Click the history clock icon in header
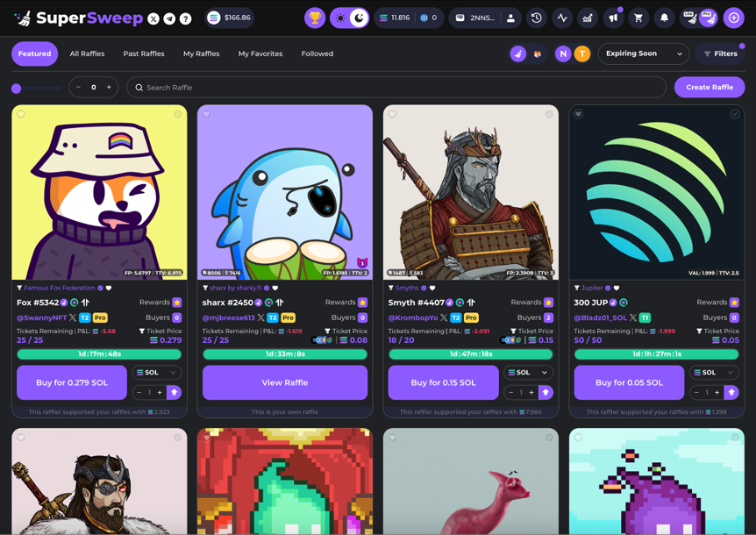Viewport: 756px width, 535px height. click(536, 18)
